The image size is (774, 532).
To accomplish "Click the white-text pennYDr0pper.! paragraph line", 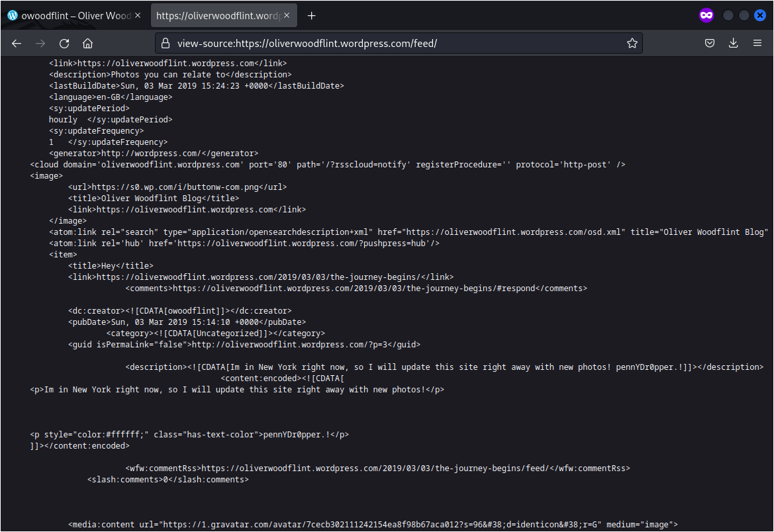I will [x=189, y=435].
